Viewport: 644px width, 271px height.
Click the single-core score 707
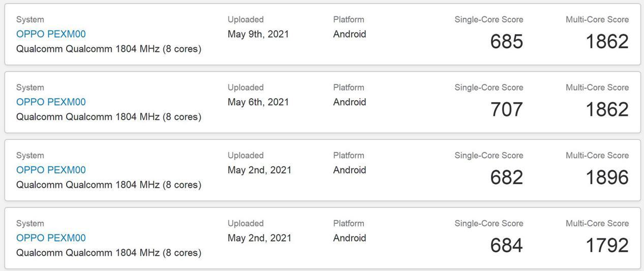(x=506, y=109)
